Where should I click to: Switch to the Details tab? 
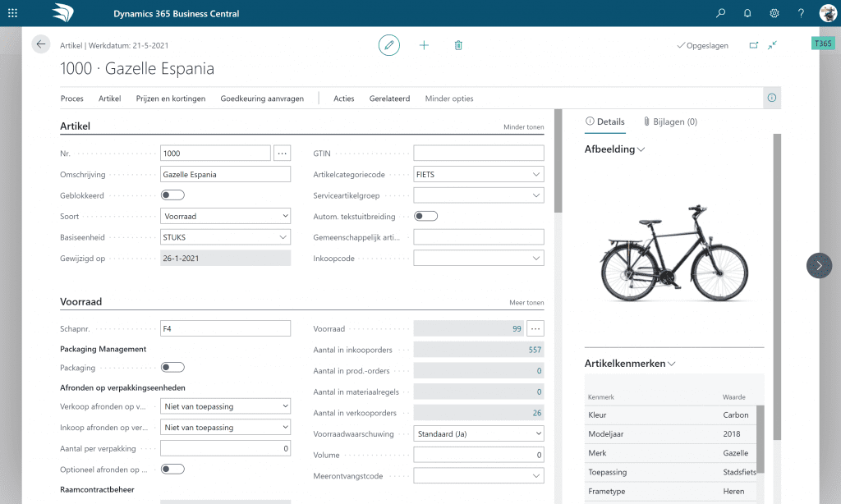[x=605, y=121]
